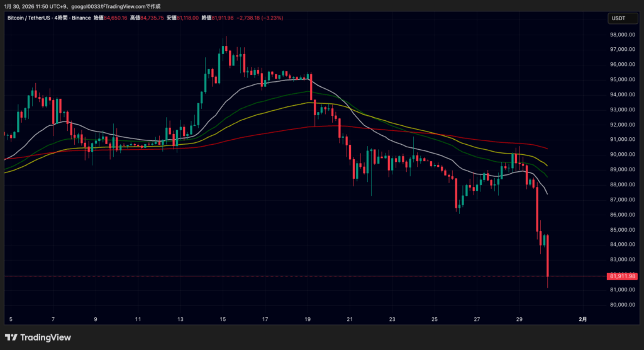
Task: Click the TradingView logo icon
Action: point(11,337)
